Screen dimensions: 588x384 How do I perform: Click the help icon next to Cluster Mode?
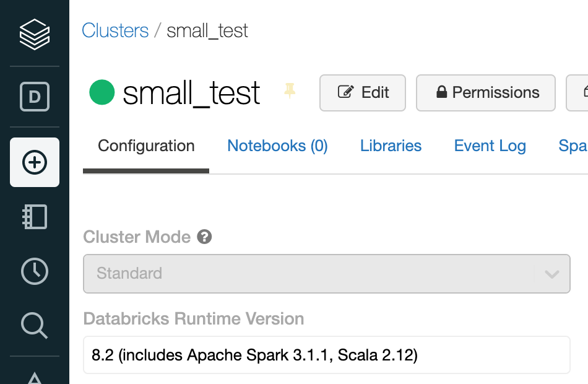[x=204, y=237]
